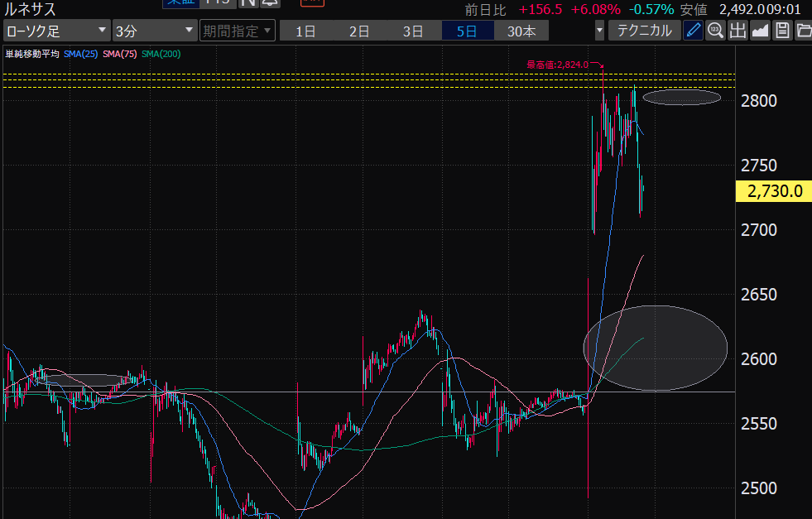Switch to the 3日 range
The height and width of the screenshot is (519, 812).
point(413,31)
